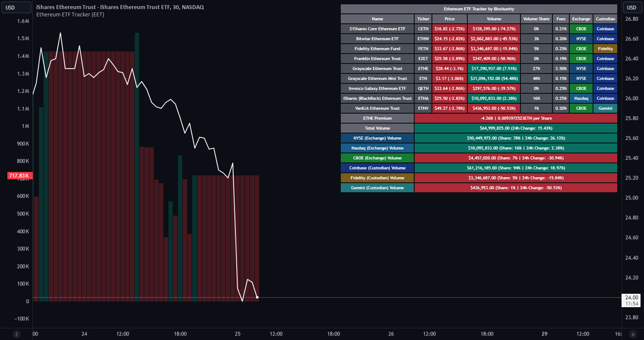Click the Ethereum ETF Tracker by Blockunity header
This screenshot has width=644, height=340.
(x=479, y=9)
